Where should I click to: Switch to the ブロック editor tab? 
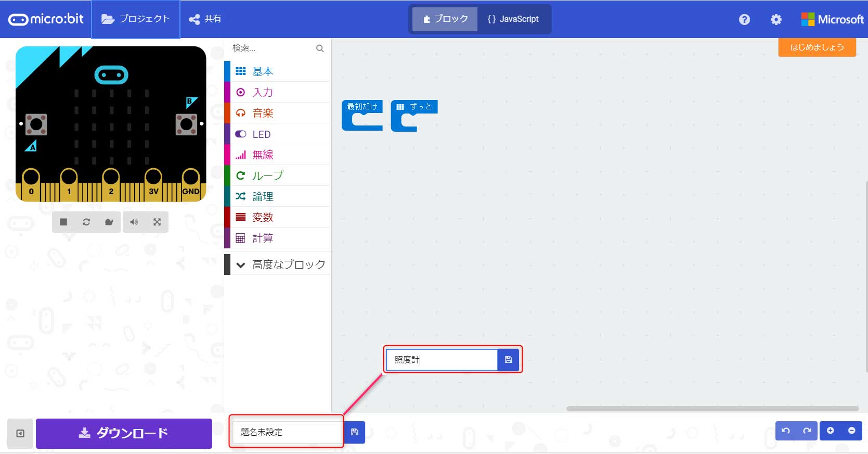click(x=445, y=19)
